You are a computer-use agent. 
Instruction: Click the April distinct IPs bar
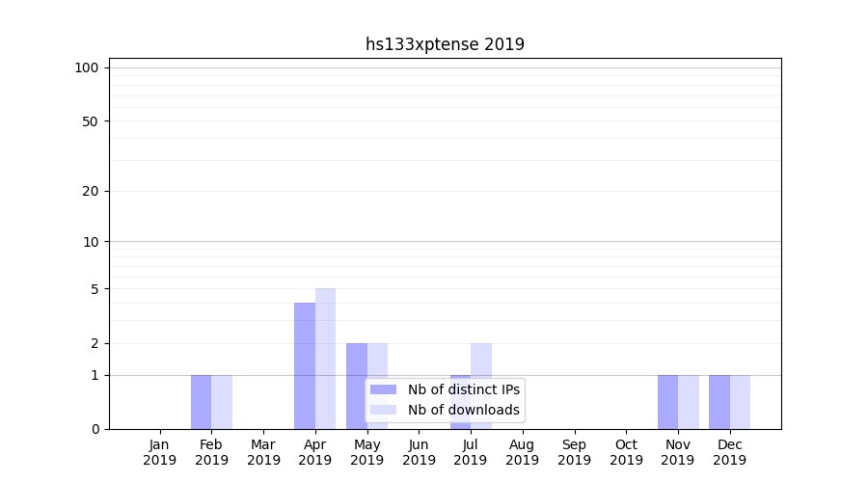coord(305,365)
